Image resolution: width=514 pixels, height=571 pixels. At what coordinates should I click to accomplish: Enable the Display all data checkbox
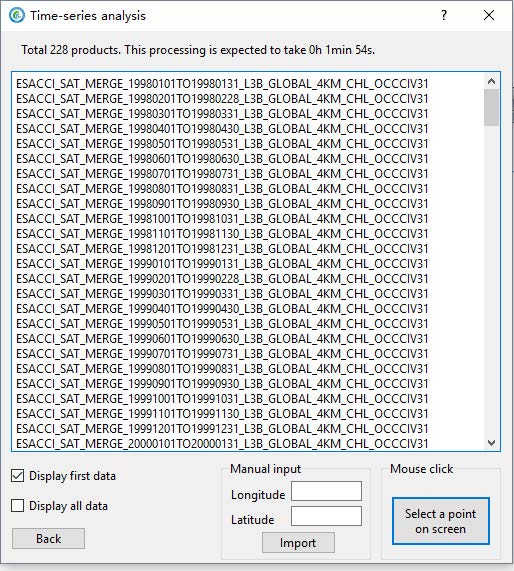pos(17,505)
